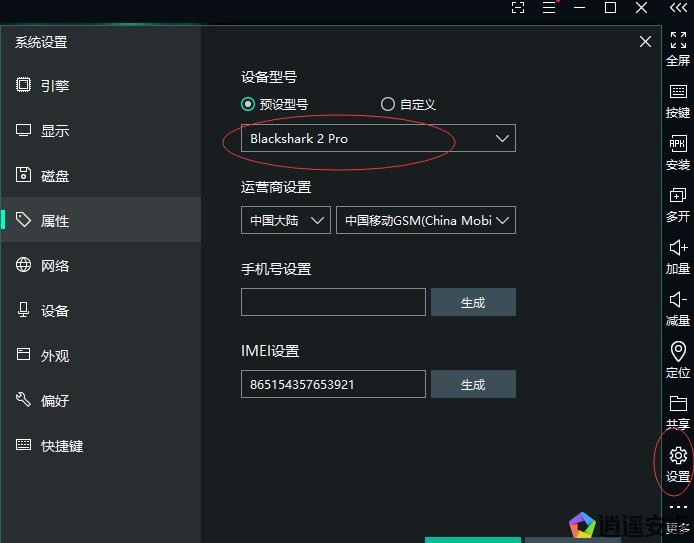694x543 pixels.
Task: Click 生成 button for IMEI setting
Action: [x=473, y=384]
